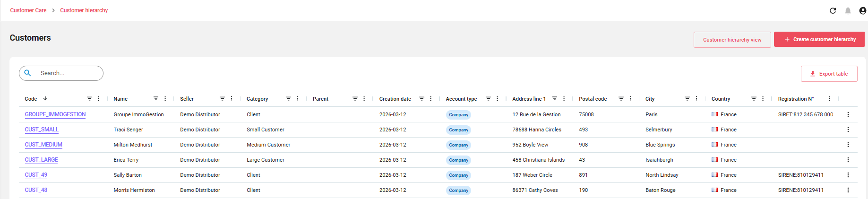Screen dimensions: 868x199
Task: Click Create customer hierarchy button
Action: 819,39
